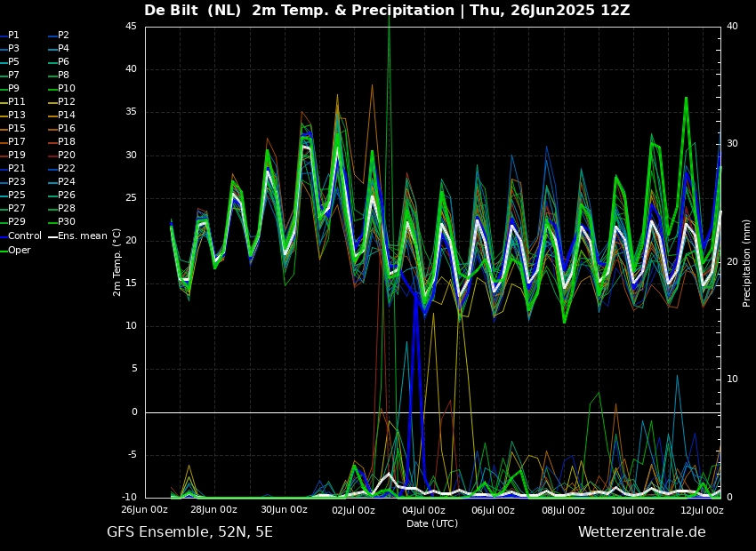Click the P26 legend entry

(x=62, y=195)
